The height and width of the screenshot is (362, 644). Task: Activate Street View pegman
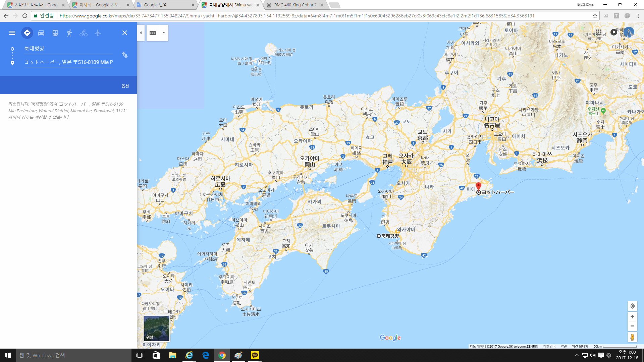[632, 337]
